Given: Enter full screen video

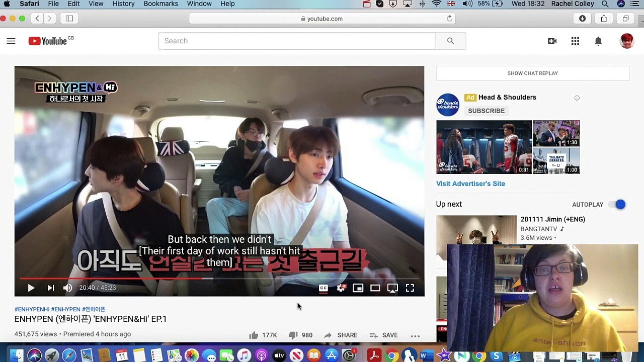Looking at the screenshot, I should click(410, 288).
